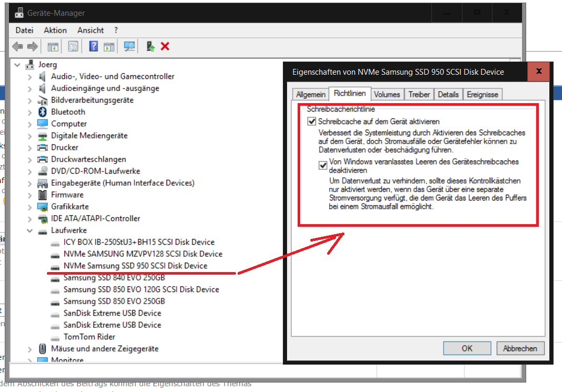562x392 pixels.
Task: Collapse the Laufwerke node
Action: click(x=29, y=230)
